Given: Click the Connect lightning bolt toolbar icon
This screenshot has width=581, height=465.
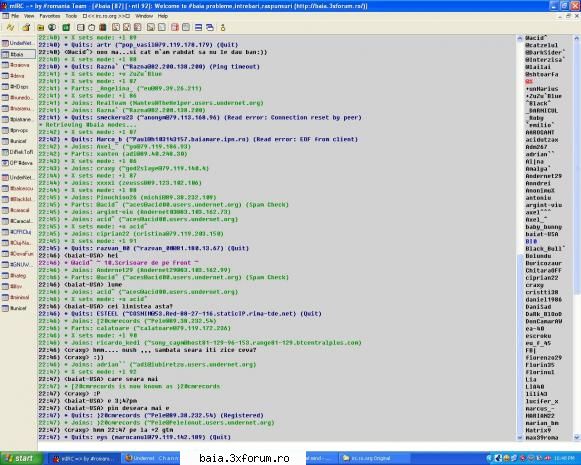Looking at the screenshot, I should click(10, 27).
